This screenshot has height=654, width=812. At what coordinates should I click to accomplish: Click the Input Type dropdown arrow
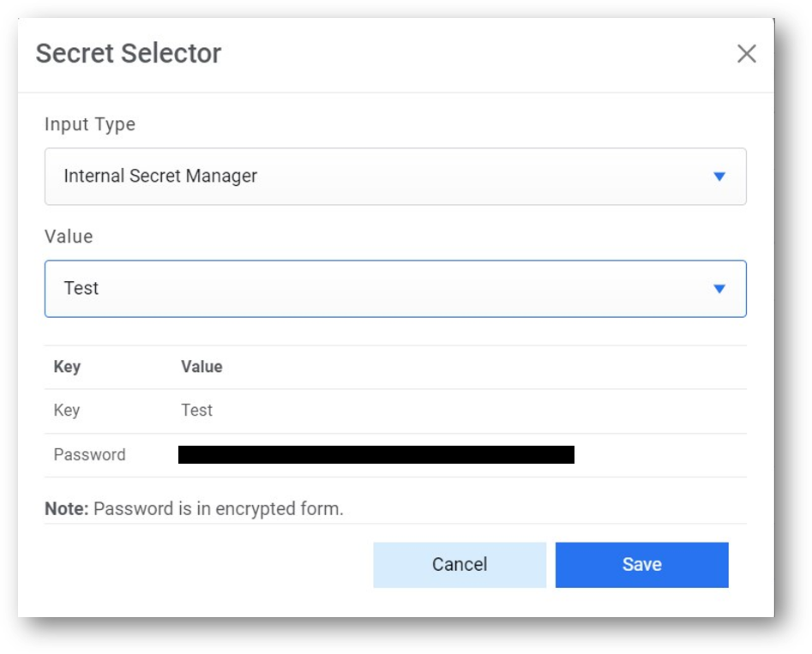pyautogui.click(x=719, y=177)
